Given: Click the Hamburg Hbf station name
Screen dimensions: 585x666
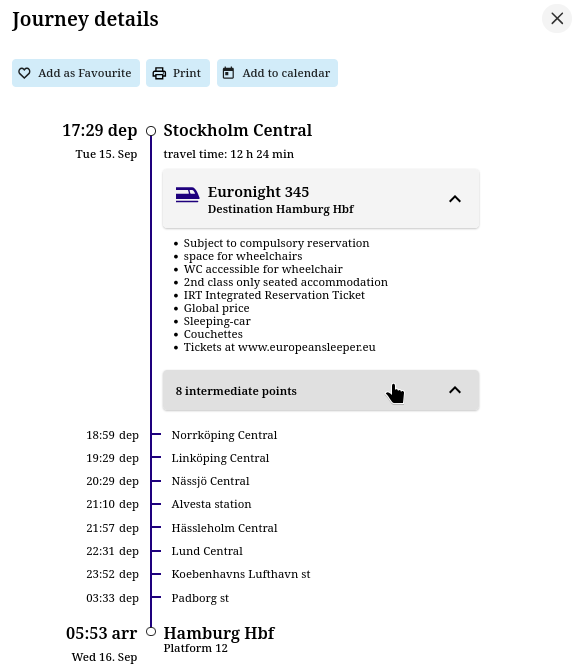Looking at the screenshot, I should 219,633.
